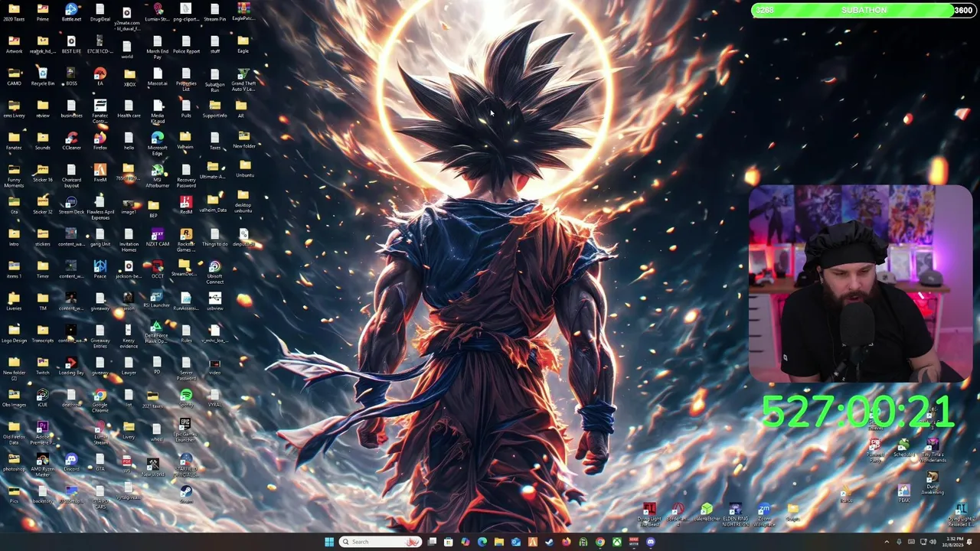Image resolution: width=980 pixels, height=551 pixels.
Task: Click the taskbar Search box
Action: 381,542
